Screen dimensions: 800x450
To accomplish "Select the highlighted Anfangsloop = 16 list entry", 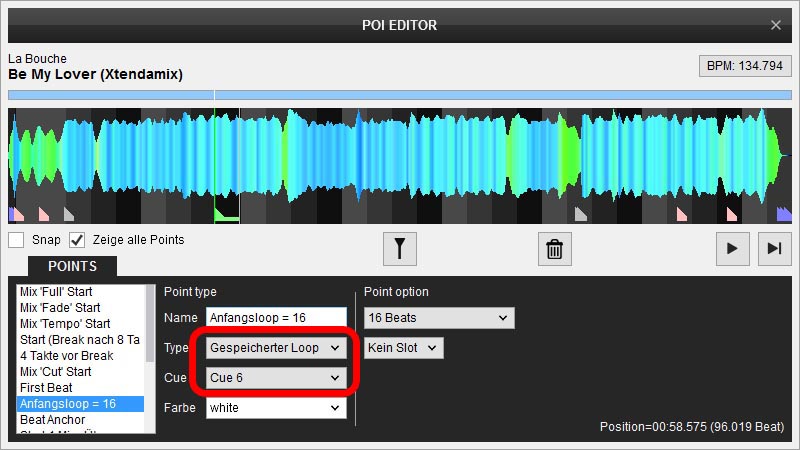I will click(81, 404).
